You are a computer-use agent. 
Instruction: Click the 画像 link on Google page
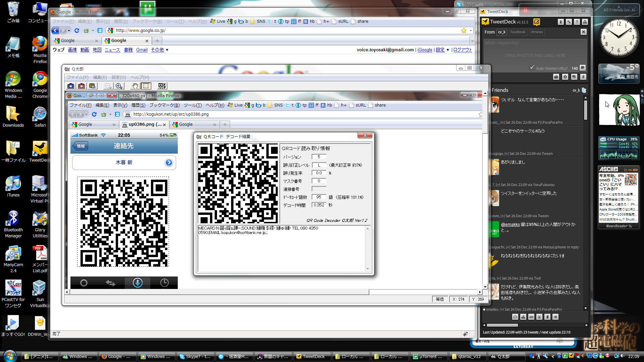72,50
